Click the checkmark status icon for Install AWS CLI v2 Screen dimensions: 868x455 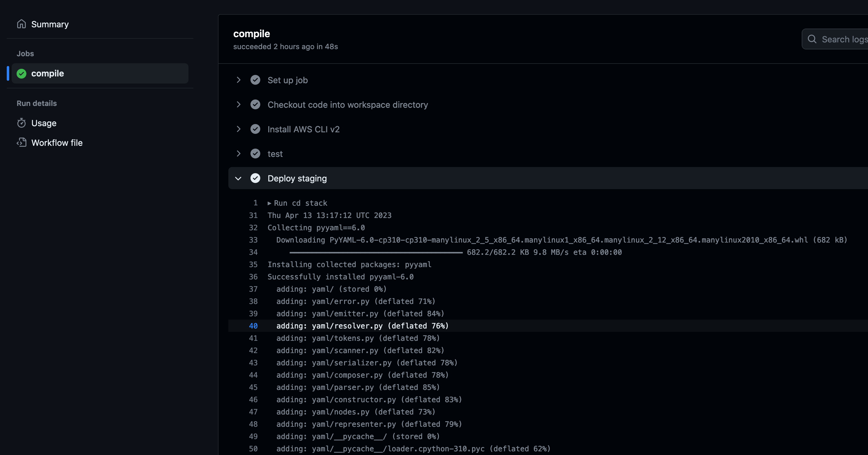pyautogui.click(x=255, y=129)
